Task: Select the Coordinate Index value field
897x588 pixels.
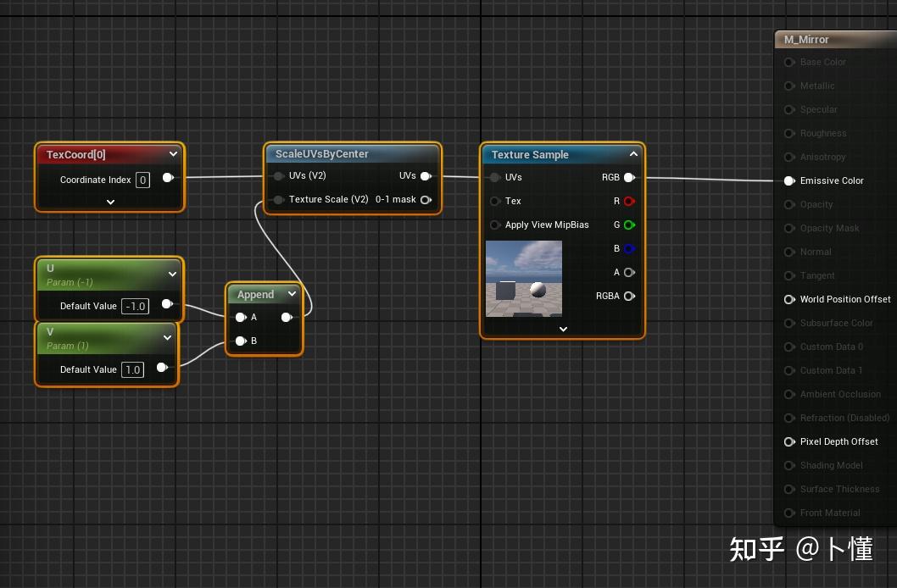Action: click(142, 180)
